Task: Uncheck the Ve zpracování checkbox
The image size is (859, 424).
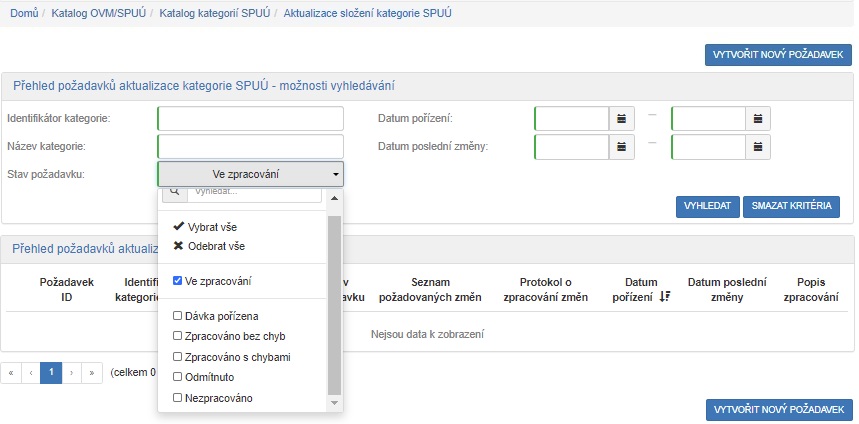Action: 178,281
